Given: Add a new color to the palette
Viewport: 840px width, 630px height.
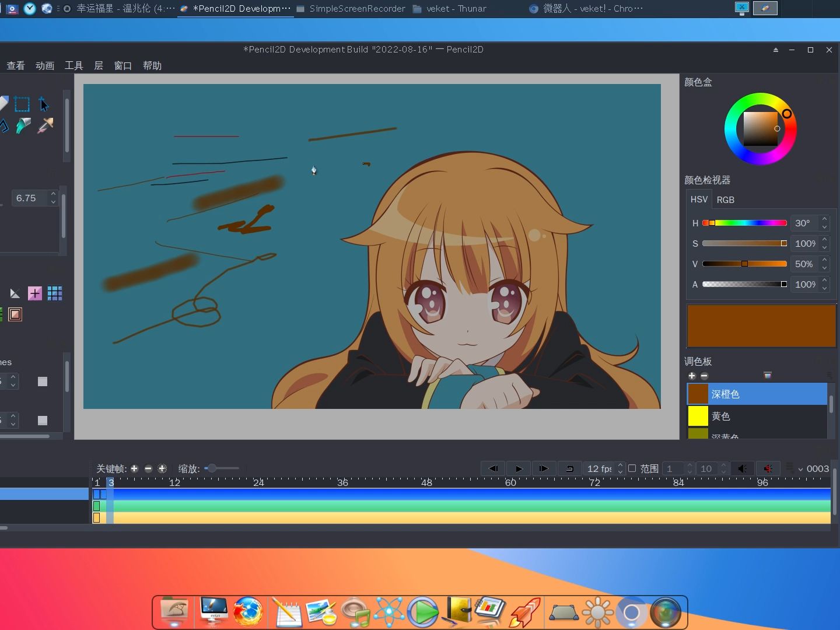Looking at the screenshot, I should (693, 376).
